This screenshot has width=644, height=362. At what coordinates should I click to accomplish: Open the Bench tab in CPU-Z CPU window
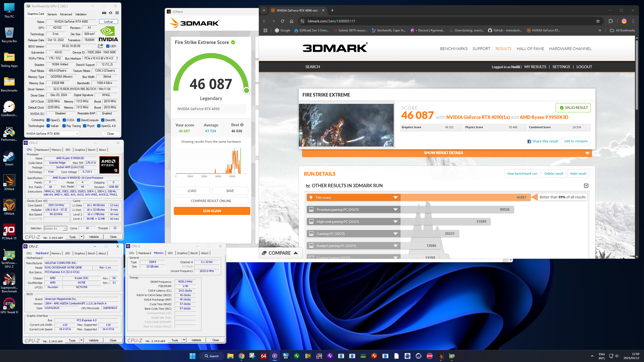click(x=92, y=150)
